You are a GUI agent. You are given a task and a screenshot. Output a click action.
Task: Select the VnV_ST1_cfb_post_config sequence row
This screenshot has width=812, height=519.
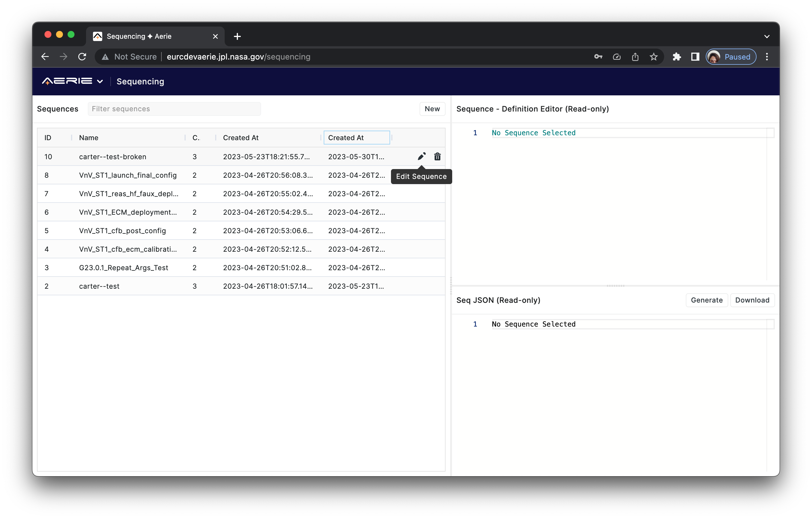[x=122, y=231]
